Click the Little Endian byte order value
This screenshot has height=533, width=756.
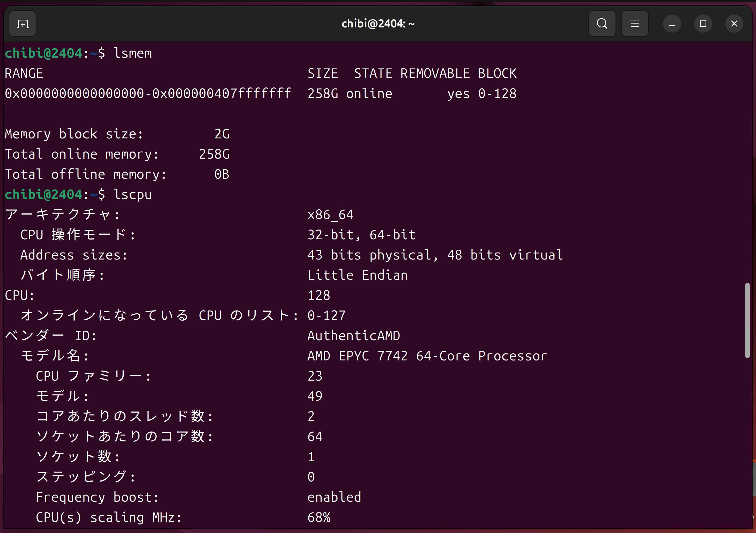point(358,275)
